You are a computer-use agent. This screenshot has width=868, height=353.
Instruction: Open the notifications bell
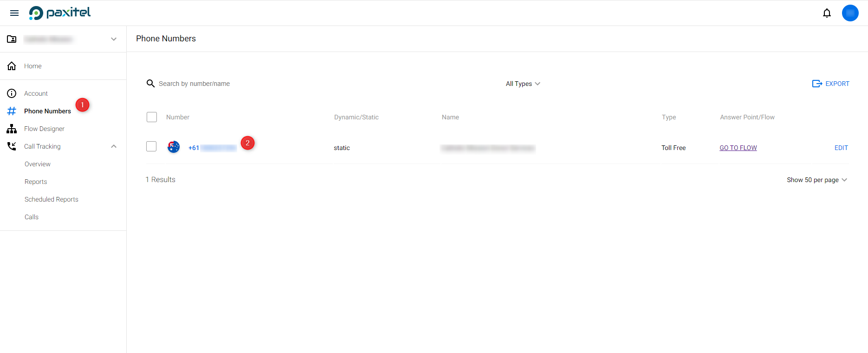tap(827, 13)
